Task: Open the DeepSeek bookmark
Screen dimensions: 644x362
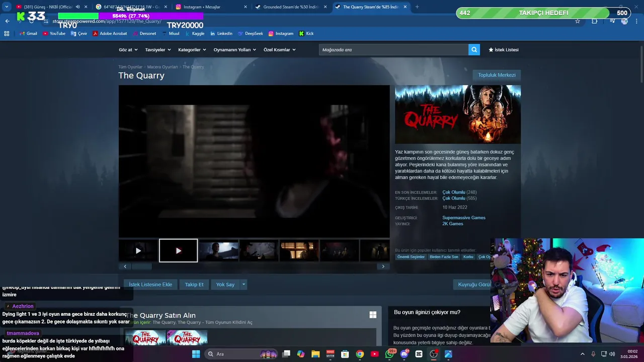Action: [x=250, y=34]
